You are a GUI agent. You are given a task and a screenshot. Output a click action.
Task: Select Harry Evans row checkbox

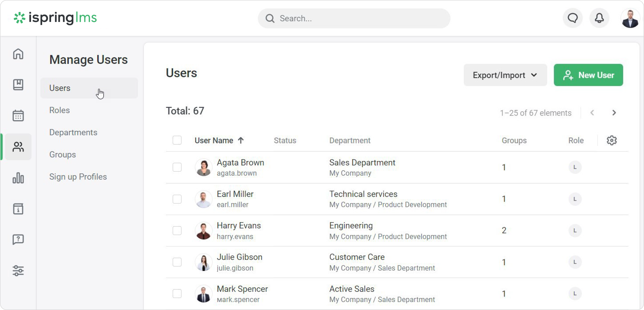point(177,230)
